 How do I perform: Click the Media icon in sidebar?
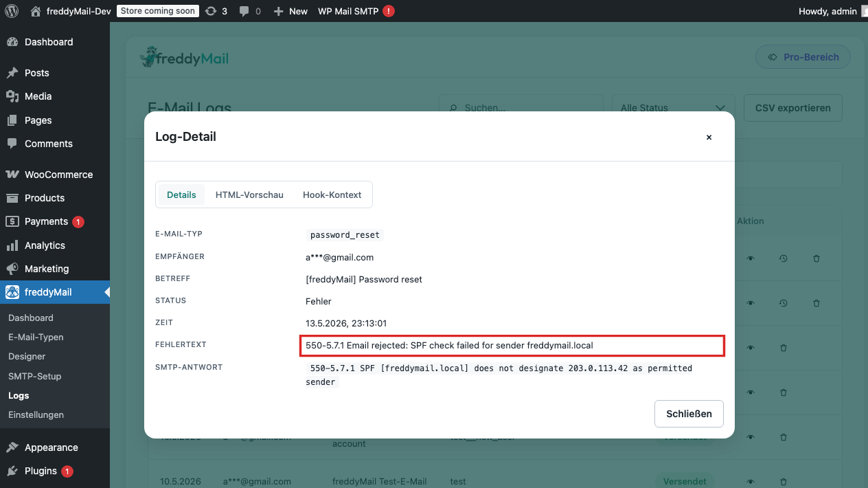12,96
